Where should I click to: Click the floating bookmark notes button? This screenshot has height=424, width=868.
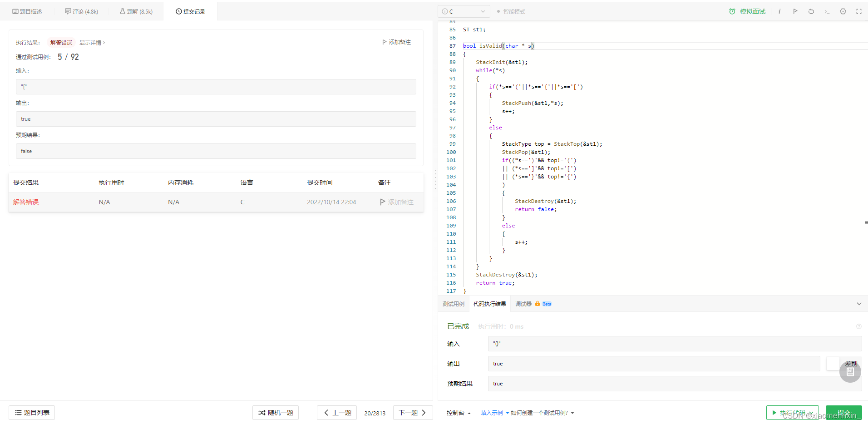click(x=850, y=372)
